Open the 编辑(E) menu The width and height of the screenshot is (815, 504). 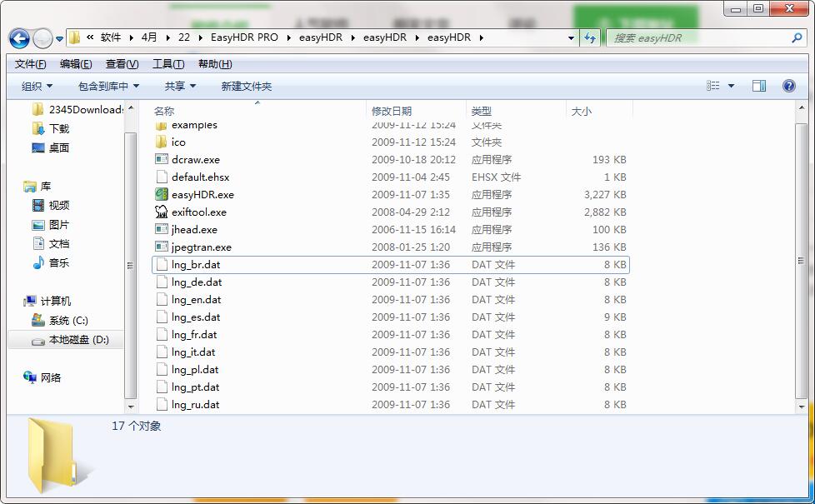pos(76,64)
